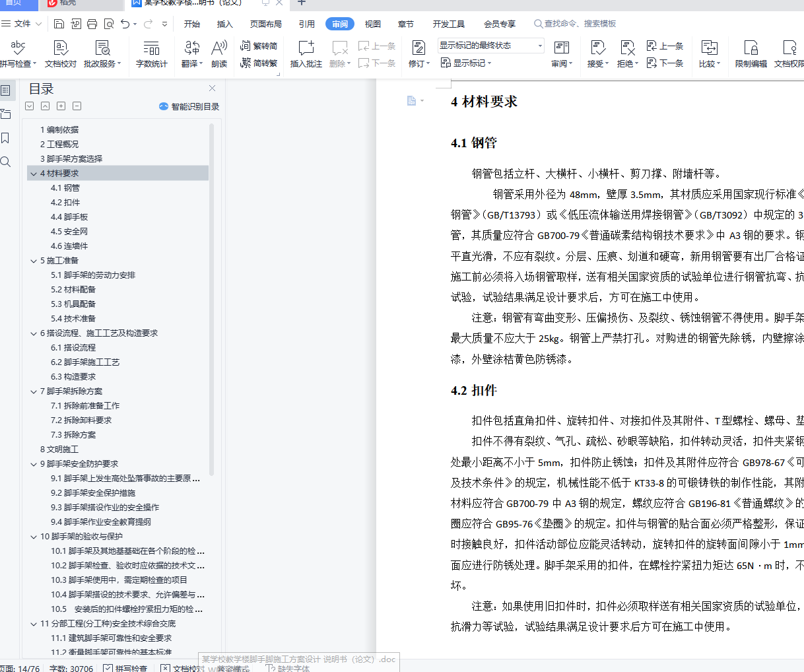Click the 智能识别目录 link
The image size is (804, 672).
coord(189,106)
